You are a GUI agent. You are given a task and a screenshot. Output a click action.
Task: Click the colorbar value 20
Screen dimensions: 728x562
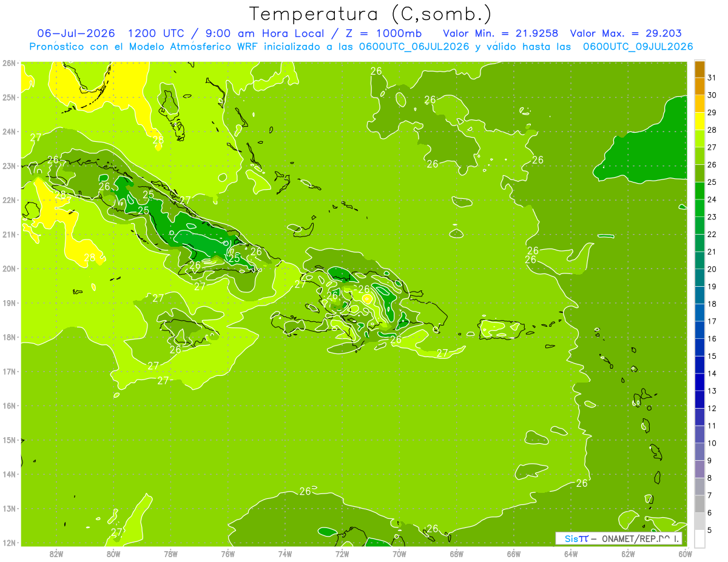coord(712,269)
